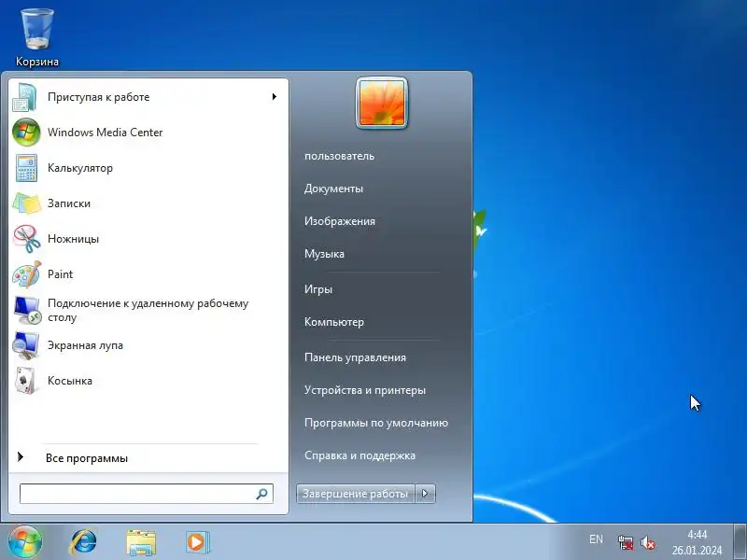Click the user account flower picture
This screenshot has height=560, width=747.
tap(382, 103)
